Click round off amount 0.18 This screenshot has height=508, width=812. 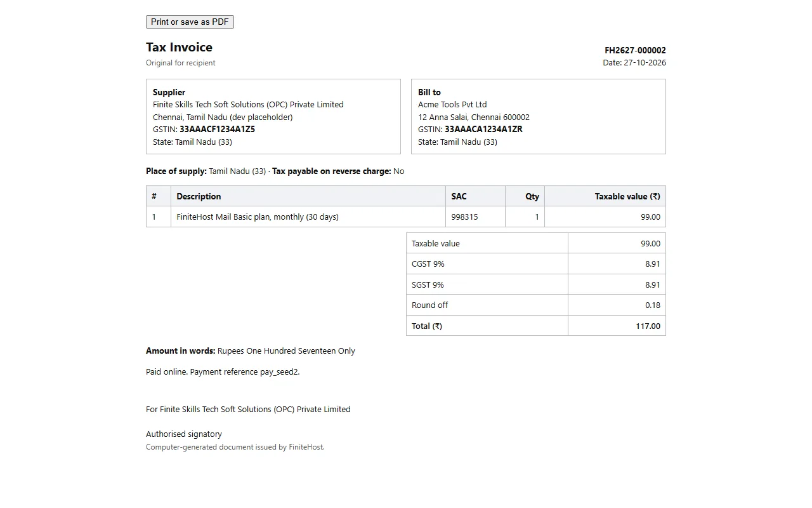653,305
